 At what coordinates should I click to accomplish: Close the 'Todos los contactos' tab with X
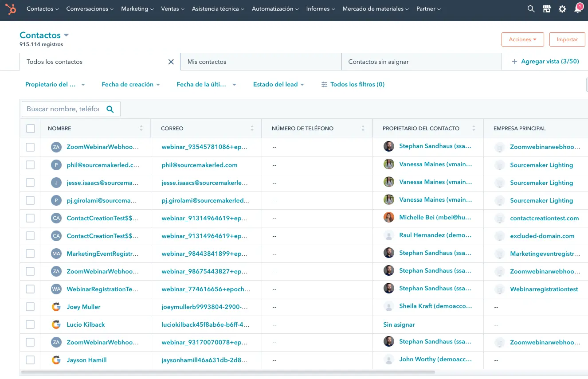171,62
